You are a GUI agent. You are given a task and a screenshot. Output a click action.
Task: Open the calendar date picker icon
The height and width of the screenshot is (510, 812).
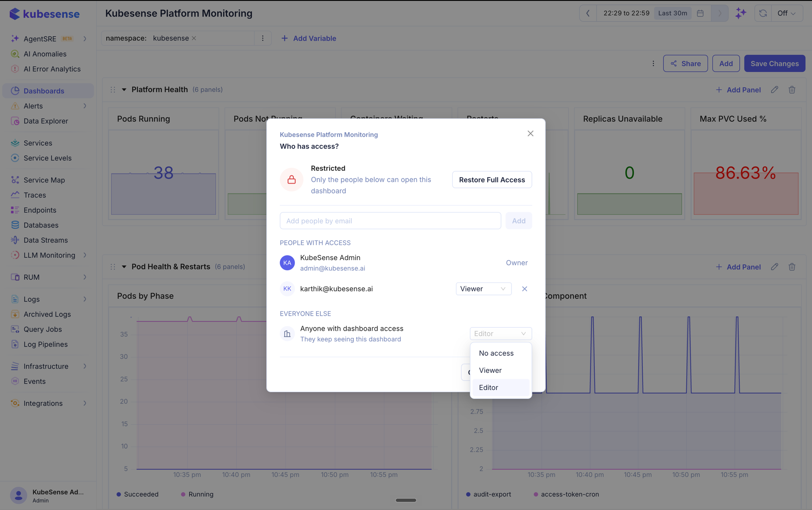(x=700, y=13)
